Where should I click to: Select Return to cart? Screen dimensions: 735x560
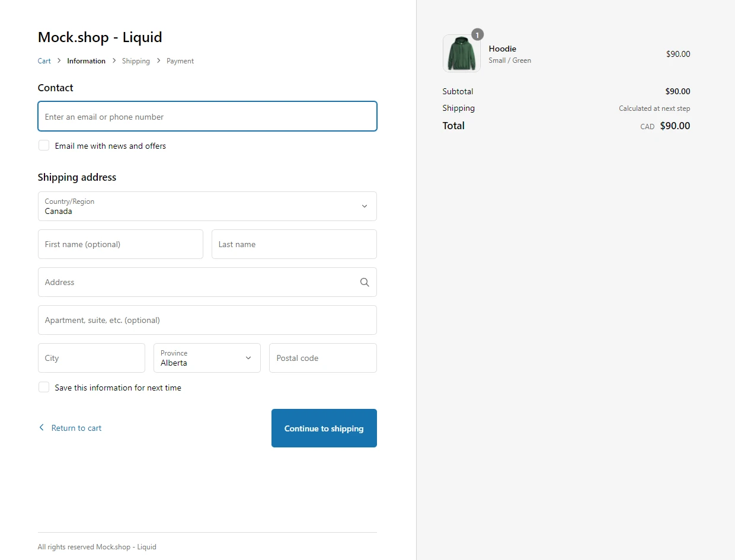pos(76,427)
